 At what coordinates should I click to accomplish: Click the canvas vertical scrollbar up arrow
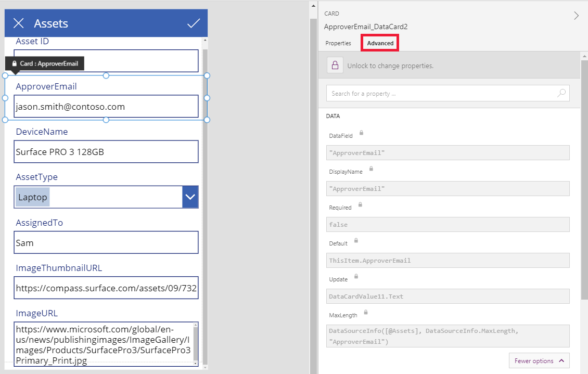313,6
